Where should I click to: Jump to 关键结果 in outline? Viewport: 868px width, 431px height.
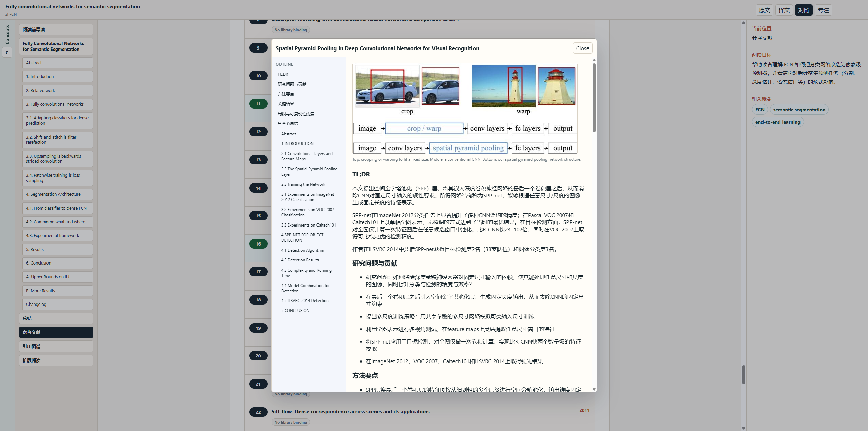point(286,104)
